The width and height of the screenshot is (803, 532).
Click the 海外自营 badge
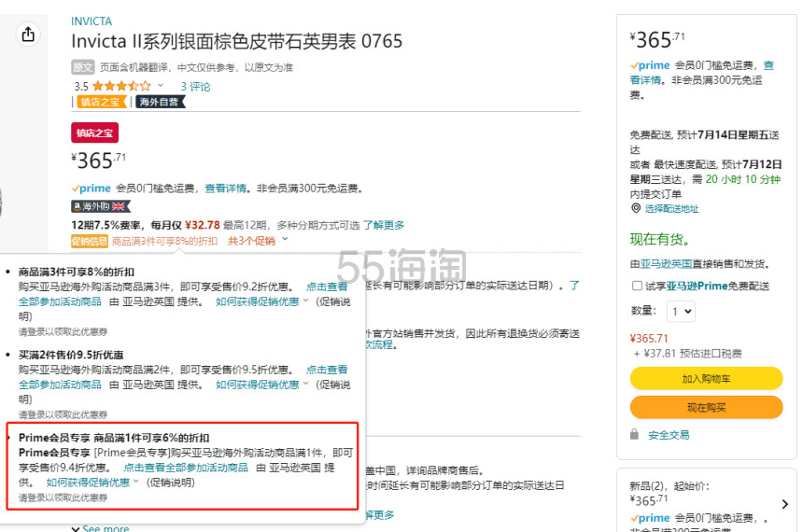[161, 102]
